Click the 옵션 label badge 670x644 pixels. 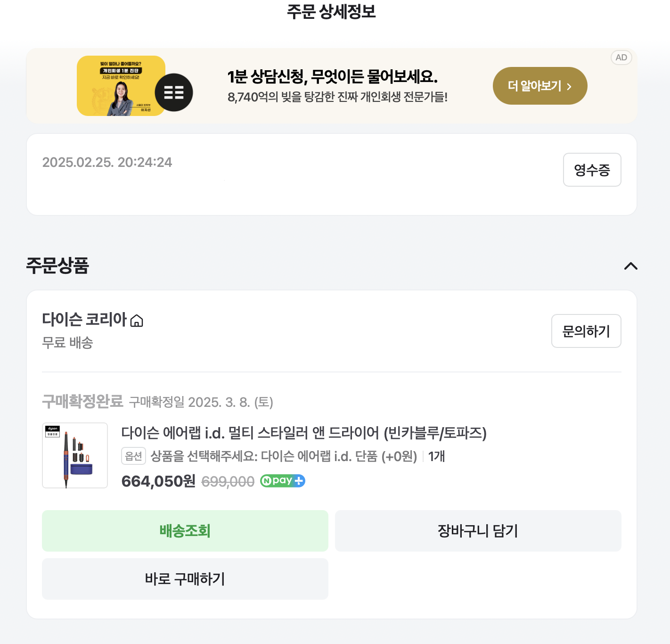tap(134, 456)
